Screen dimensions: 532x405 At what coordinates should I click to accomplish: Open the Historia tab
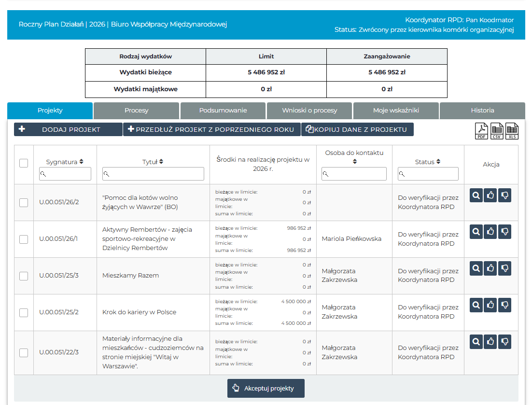pos(482,111)
